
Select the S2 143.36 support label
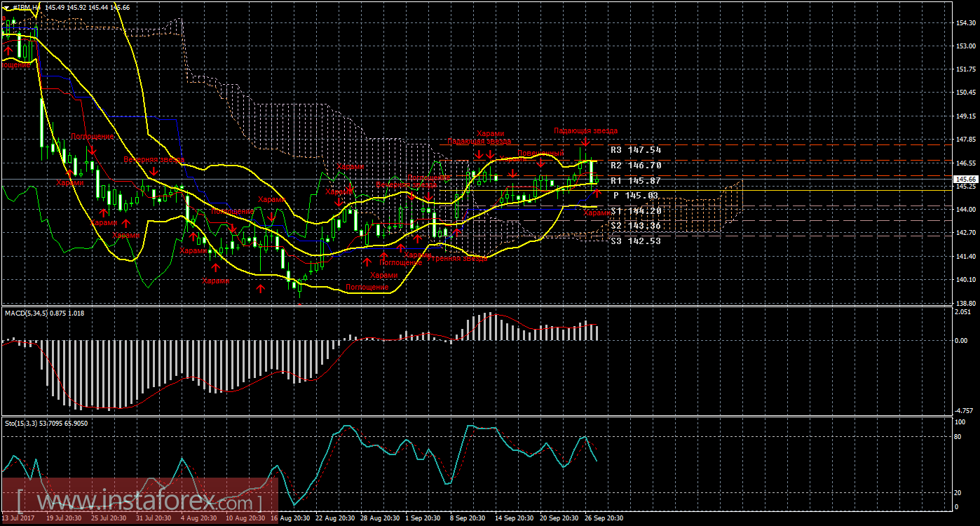(635, 226)
